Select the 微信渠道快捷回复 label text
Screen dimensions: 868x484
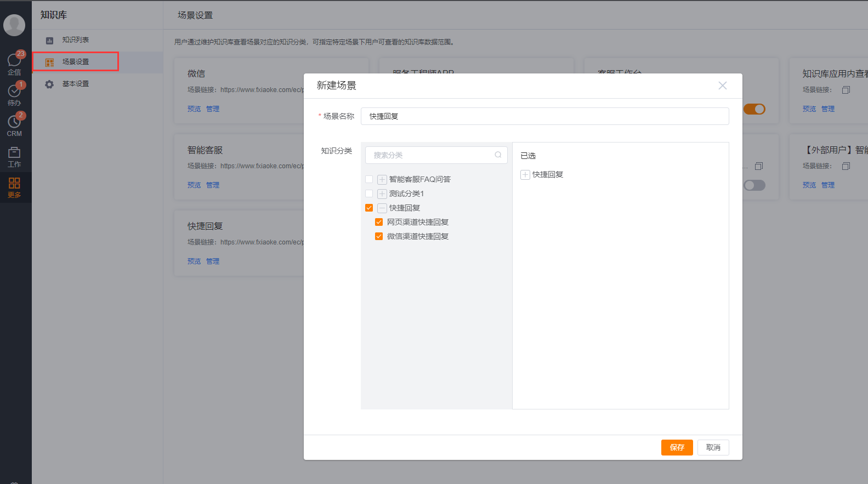pyautogui.click(x=418, y=236)
